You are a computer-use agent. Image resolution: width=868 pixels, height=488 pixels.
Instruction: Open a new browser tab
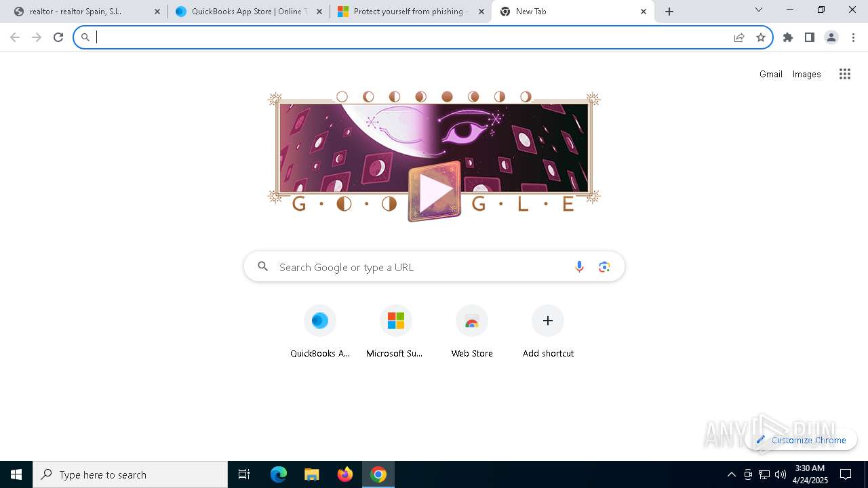coord(669,12)
